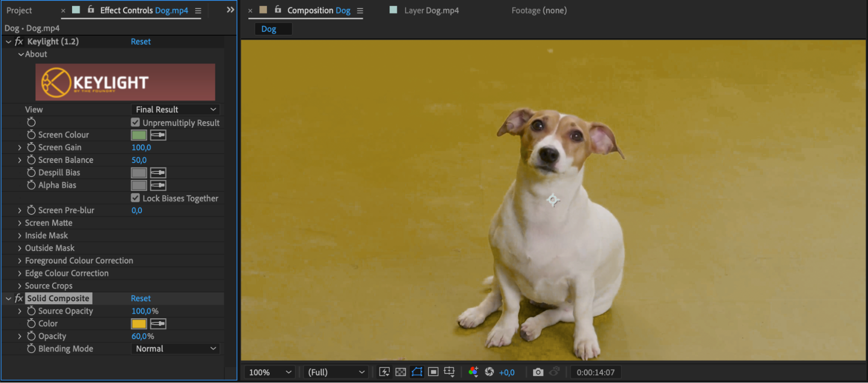Click the reset exposure aperture icon
The image size is (868, 383).
[489, 372]
